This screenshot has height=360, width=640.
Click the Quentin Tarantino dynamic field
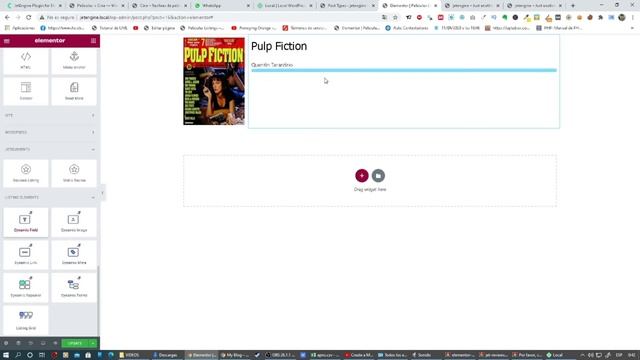click(272, 65)
